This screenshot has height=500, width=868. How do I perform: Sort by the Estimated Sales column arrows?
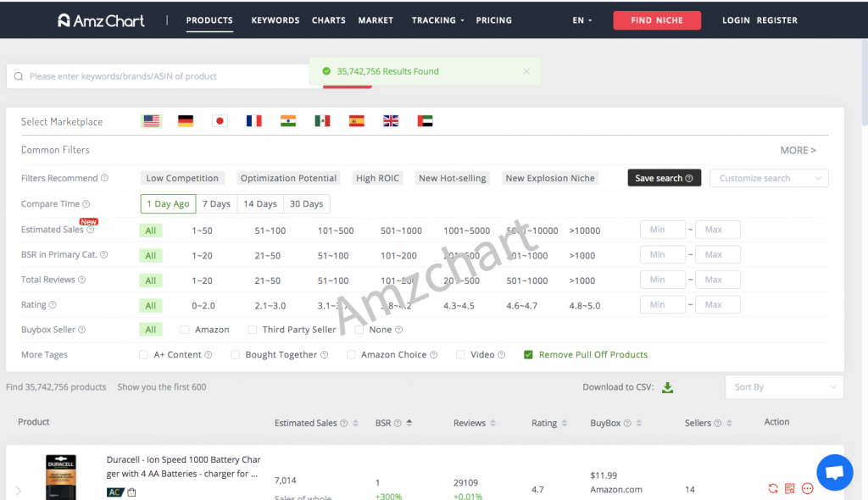click(x=355, y=423)
